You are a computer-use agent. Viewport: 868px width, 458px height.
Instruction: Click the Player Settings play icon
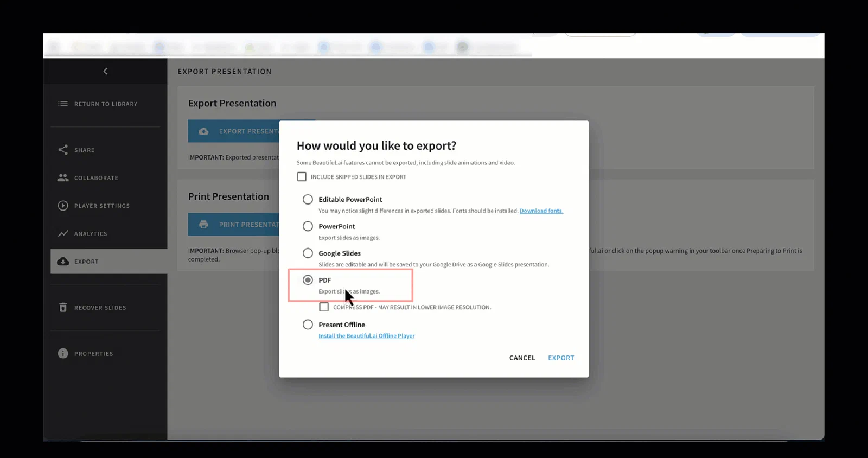(x=63, y=206)
